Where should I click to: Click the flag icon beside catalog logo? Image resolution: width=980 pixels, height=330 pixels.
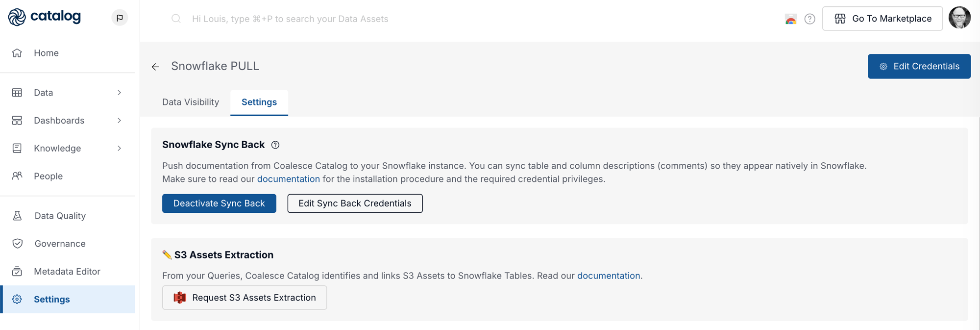click(x=120, y=18)
